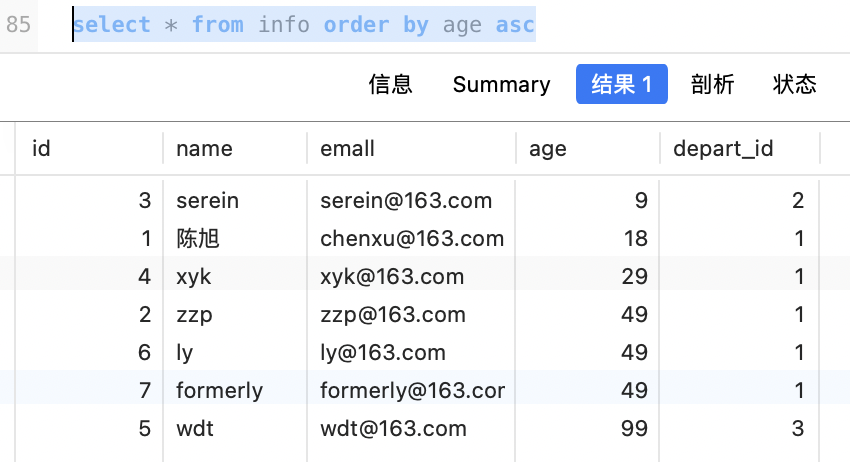Screen dimensions: 850x462
Task: Select the serein name cell
Action: (x=207, y=200)
